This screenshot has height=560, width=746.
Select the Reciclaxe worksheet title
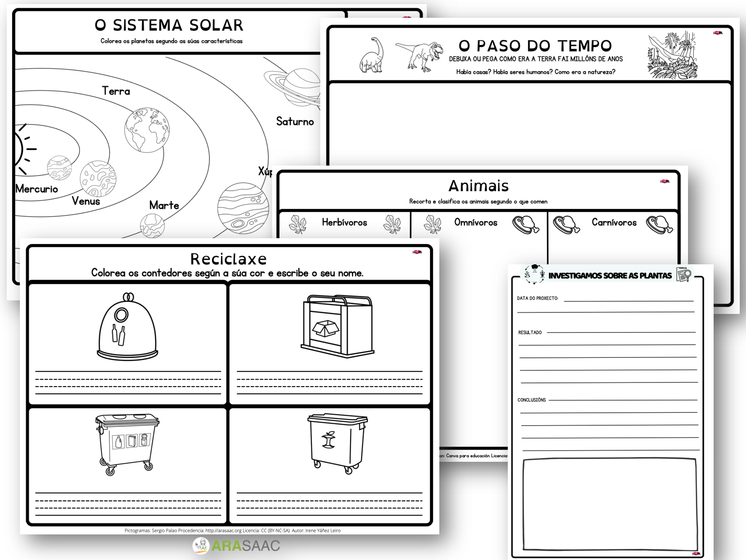tap(228, 259)
